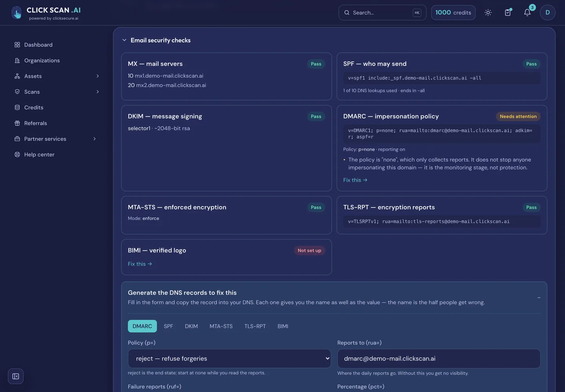Click Fix this link under BIMI
Screen dimensions: 565x392
click(x=140, y=264)
